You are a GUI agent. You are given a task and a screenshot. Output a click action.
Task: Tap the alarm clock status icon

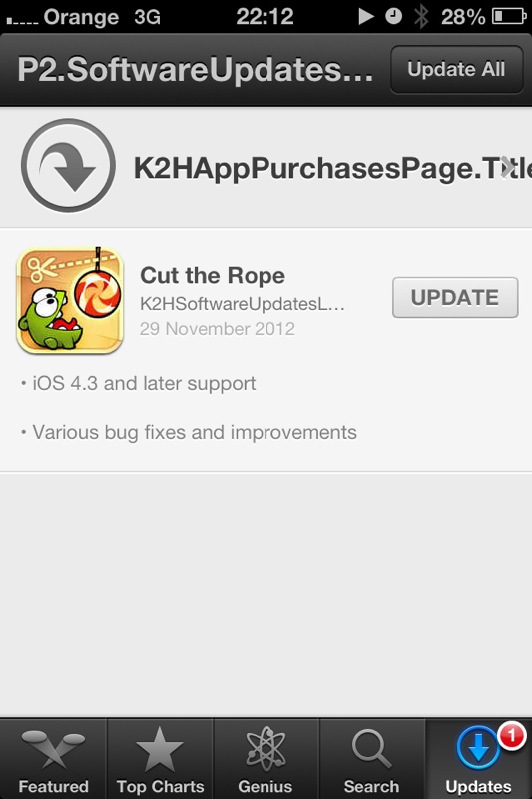coord(393,16)
